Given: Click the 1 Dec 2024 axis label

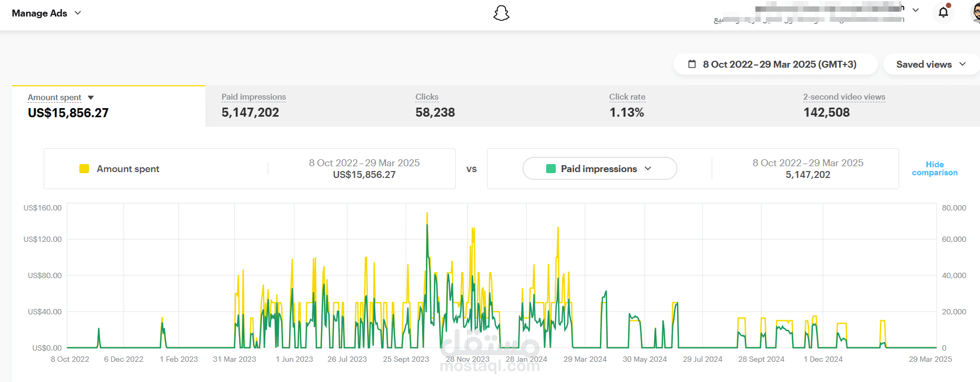Looking at the screenshot, I should 823,359.
